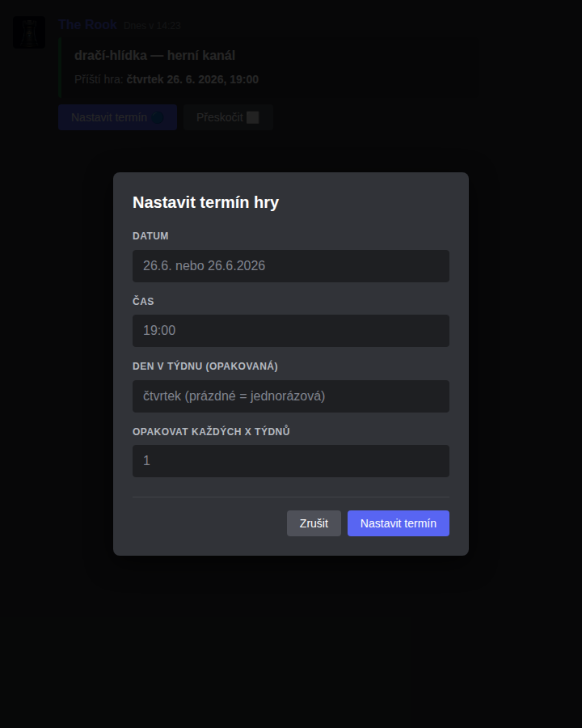Click the Dnes v 14:23 timestamp
The image size is (582, 728).
[x=152, y=26]
